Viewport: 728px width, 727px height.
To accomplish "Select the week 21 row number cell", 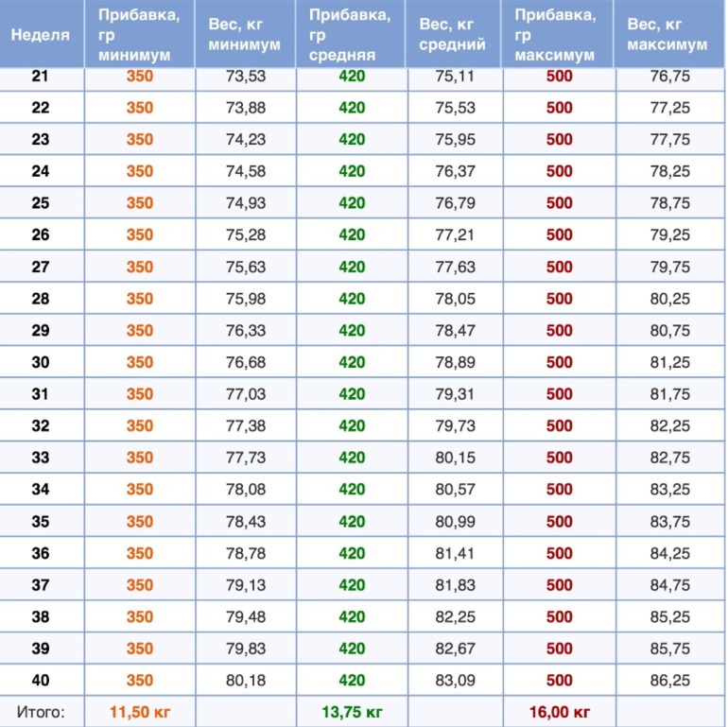I will tap(41, 77).
